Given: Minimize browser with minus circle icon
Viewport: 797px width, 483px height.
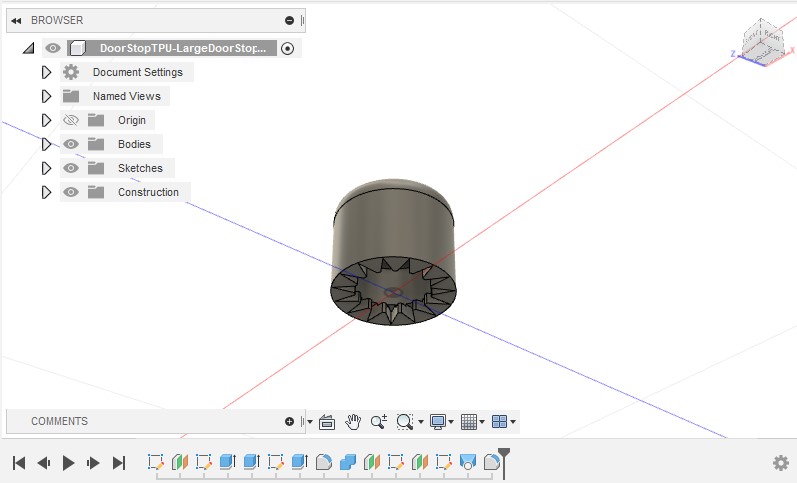Looking at the screenshot, I should pos(289,20).
